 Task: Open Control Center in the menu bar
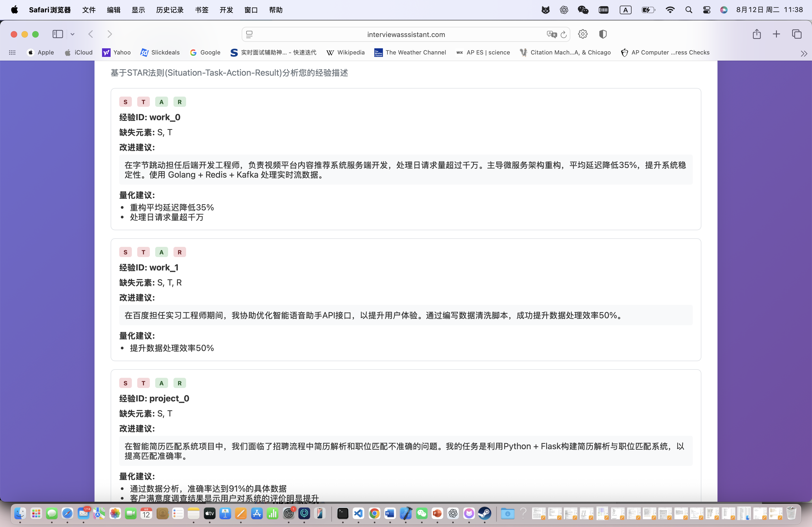click(x=706, y=10)
